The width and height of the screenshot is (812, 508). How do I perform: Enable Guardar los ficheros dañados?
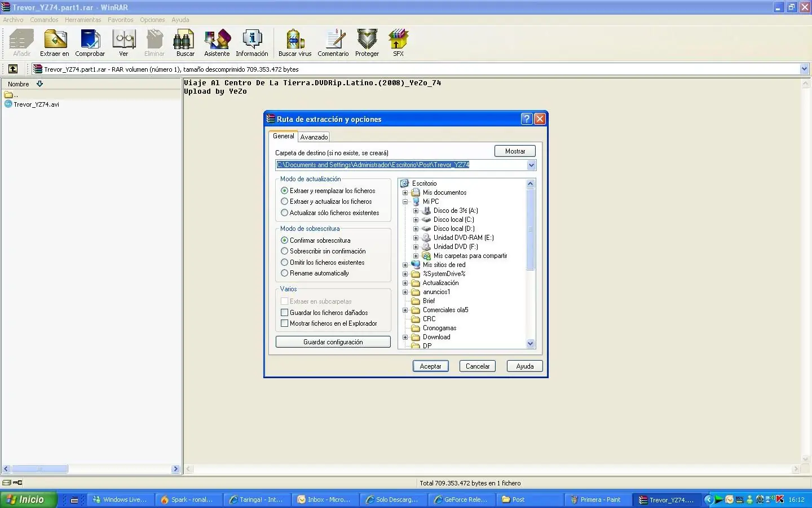pyautogui.click(x=324, y=313)
